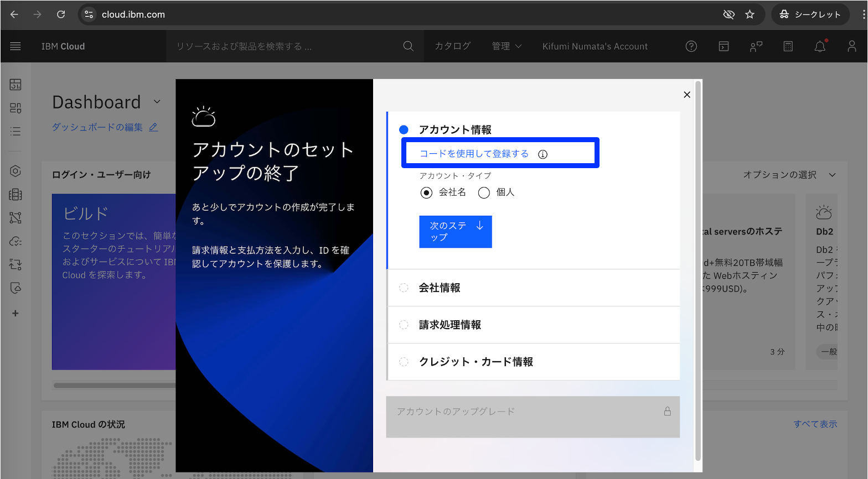Screen dimensions: 868x479
Task: Click the ログイン・ユーザー向け heading
Action: (101, 175)
